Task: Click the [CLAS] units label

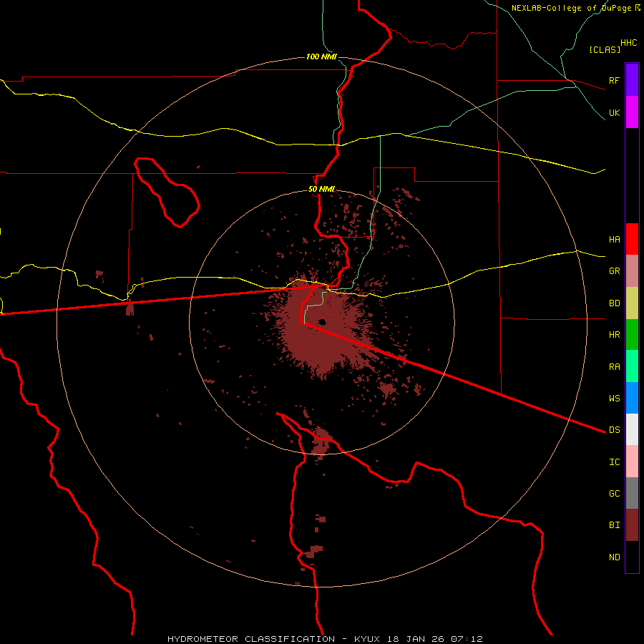Action: [605, 49]
